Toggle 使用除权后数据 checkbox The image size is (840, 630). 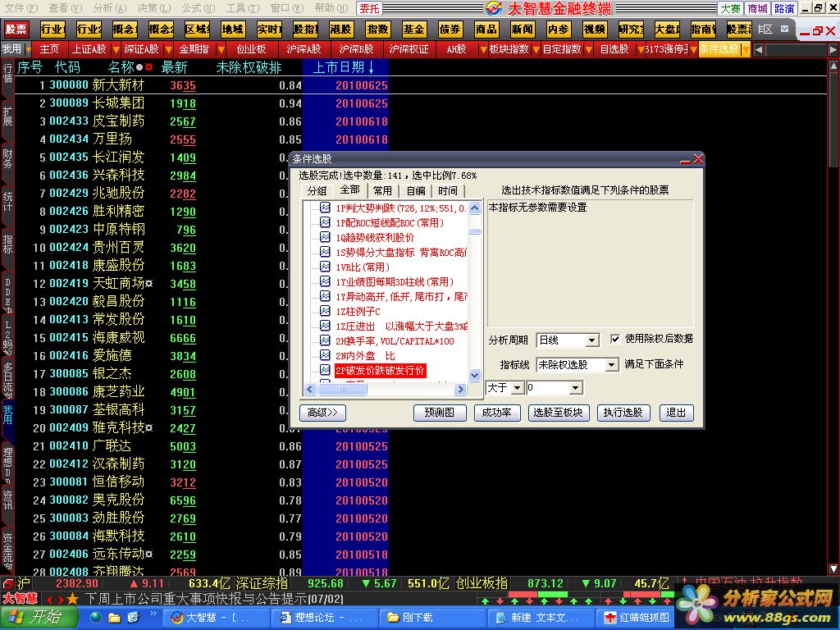coord(615,339)
